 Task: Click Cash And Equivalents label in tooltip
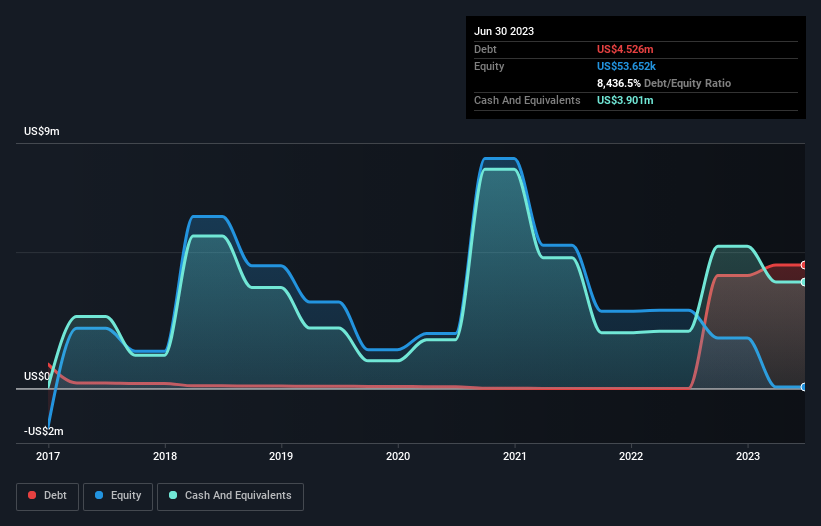click(527, 100)
